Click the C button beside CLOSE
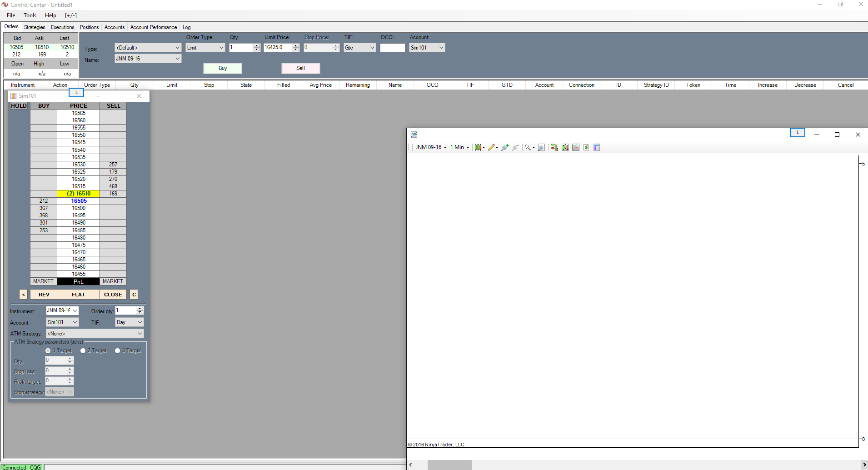This screenshot has width=868, height=470. click(134, 295)
